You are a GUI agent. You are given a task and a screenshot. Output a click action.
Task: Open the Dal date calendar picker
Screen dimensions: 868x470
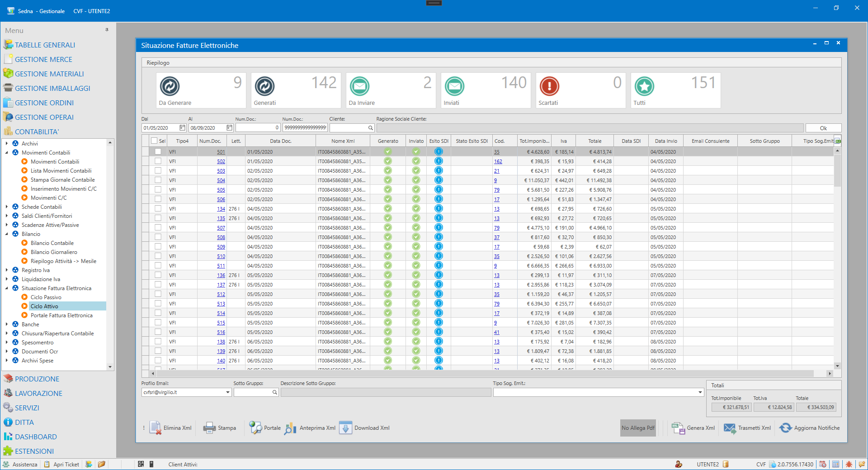[182, 128]
